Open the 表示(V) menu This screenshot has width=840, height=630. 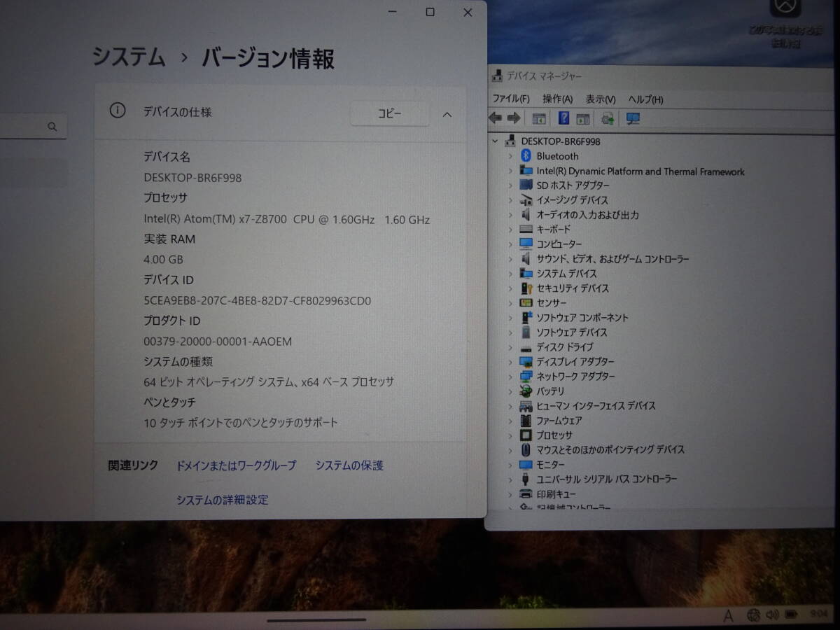[x=601, y=99]
